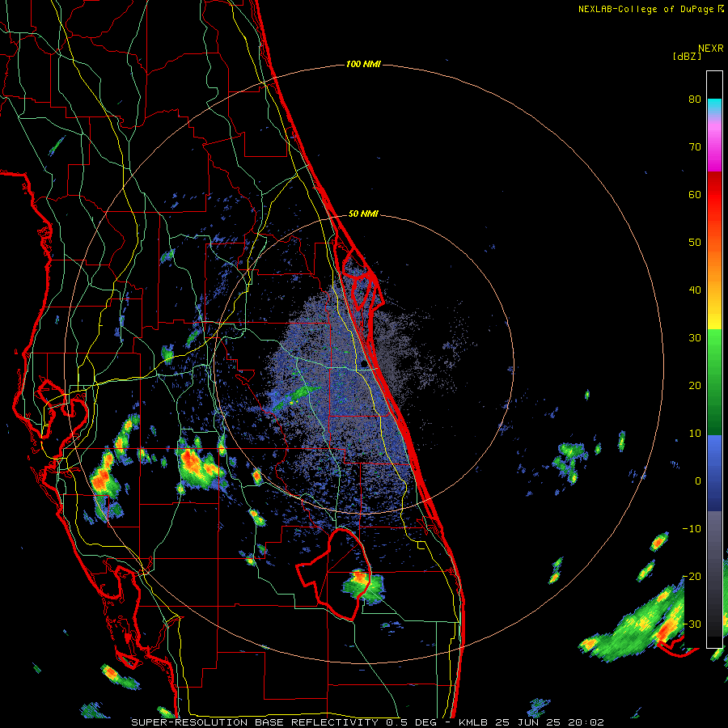Click the 40 value on the dBZ scale
The height and width of the screenshot is (728, 728).
[695, 290]
